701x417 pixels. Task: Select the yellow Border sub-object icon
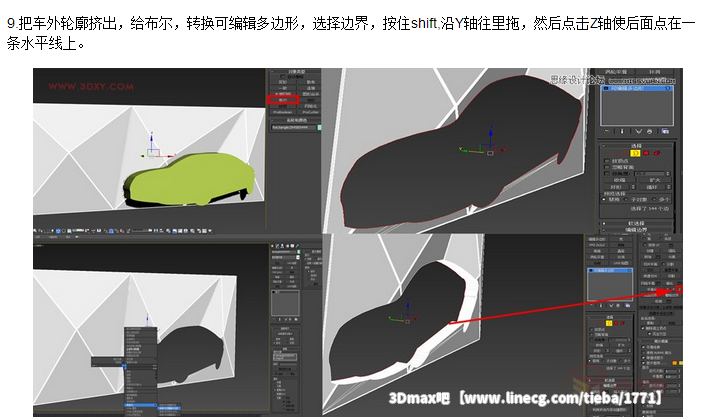click(635, 154)
